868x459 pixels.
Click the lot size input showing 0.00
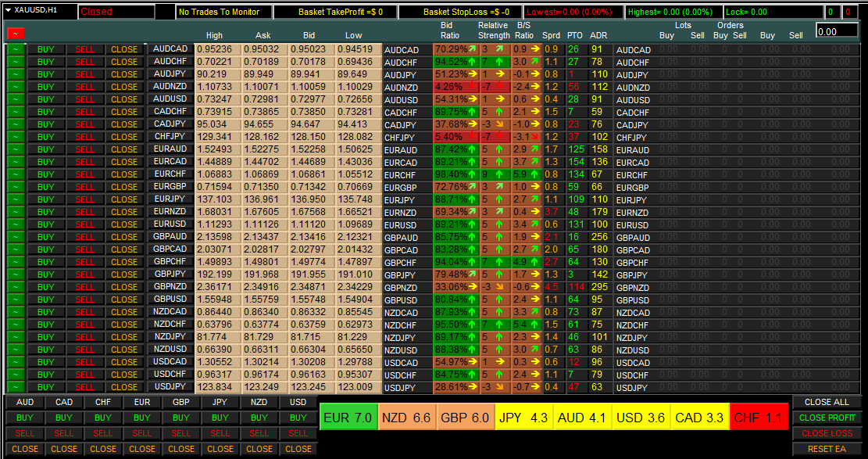[x=837, y=31]
